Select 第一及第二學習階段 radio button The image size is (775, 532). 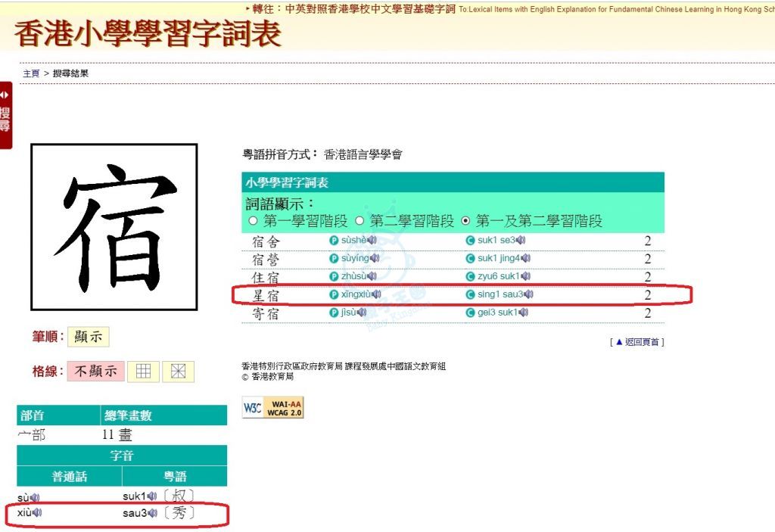click(465, 221)
